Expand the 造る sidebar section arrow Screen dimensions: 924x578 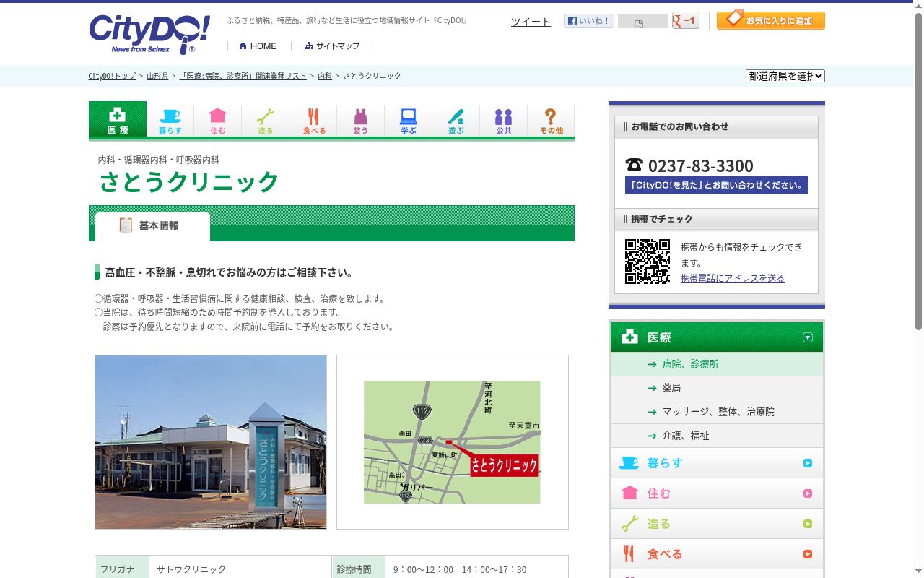(x=808, y=524)
